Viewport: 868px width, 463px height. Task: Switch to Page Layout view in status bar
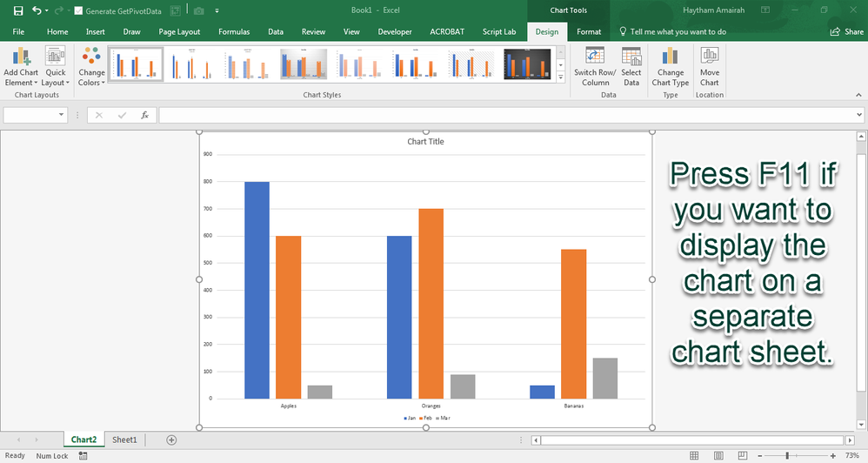[x=718, y=455]
